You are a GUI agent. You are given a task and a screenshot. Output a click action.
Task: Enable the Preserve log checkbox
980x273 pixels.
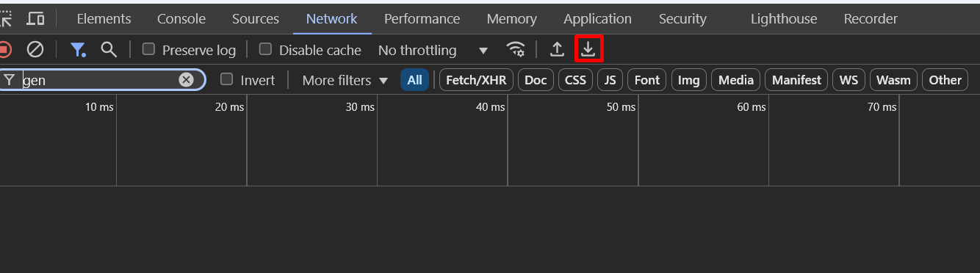148,49
